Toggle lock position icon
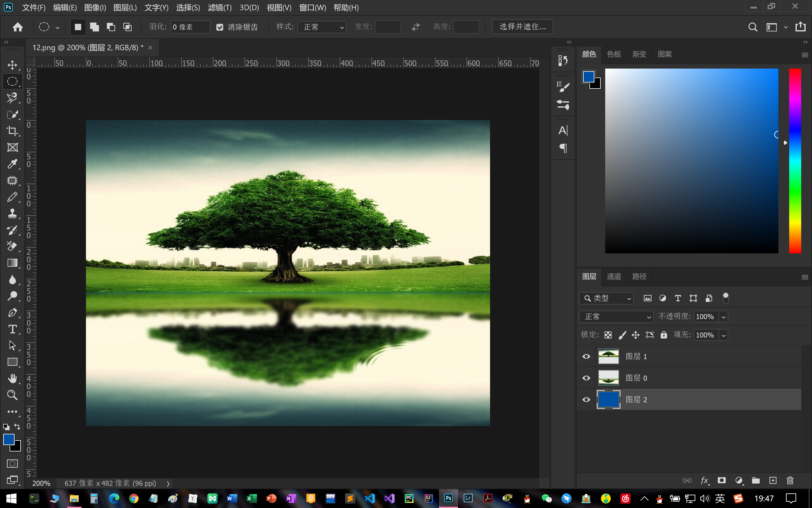 click(636, 335)
